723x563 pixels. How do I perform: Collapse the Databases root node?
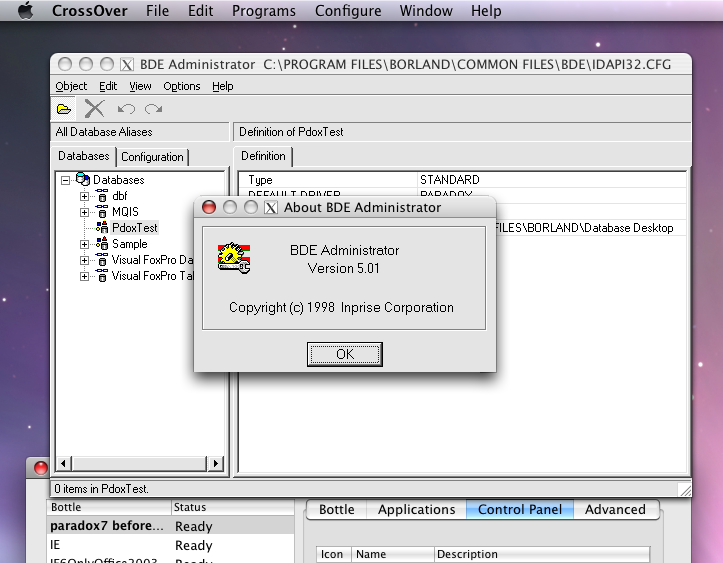[x=65, y=180]
